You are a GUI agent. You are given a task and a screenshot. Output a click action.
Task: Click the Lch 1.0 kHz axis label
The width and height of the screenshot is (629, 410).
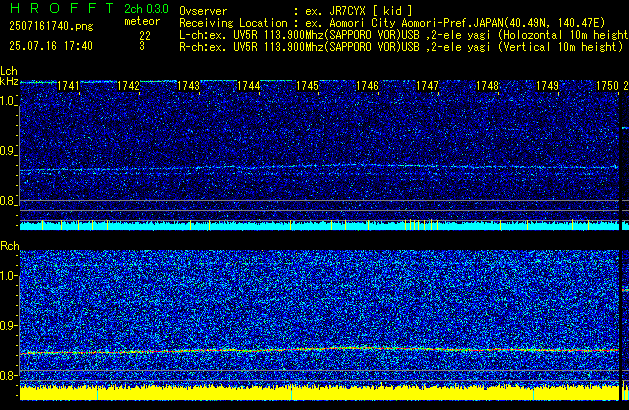[x=8, y=101]
